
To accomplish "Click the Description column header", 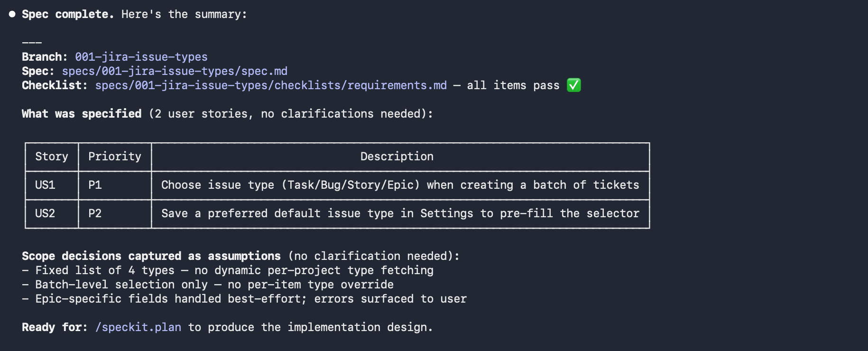I will click(397, 157).
